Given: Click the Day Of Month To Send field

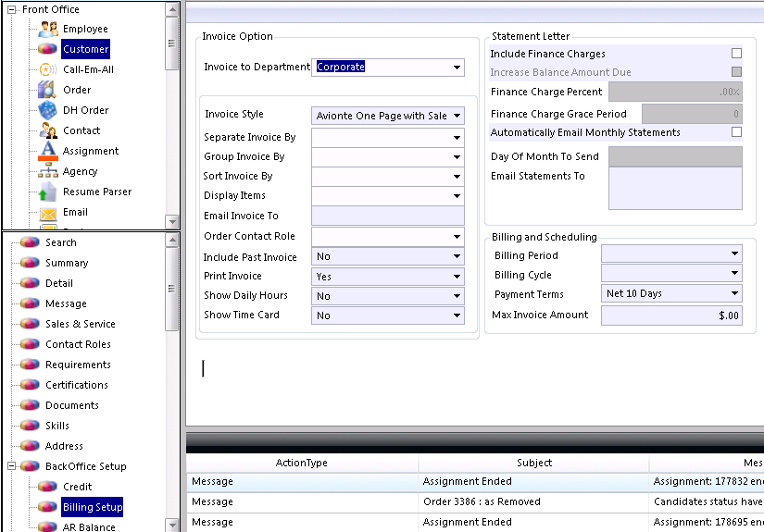Looking at the screenshot, I should click(675, 156).
